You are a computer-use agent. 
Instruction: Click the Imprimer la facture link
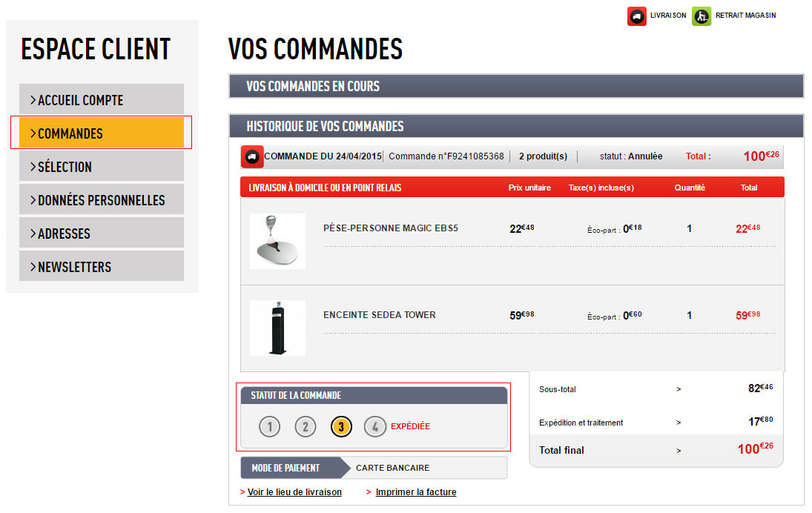pos(415,492)
